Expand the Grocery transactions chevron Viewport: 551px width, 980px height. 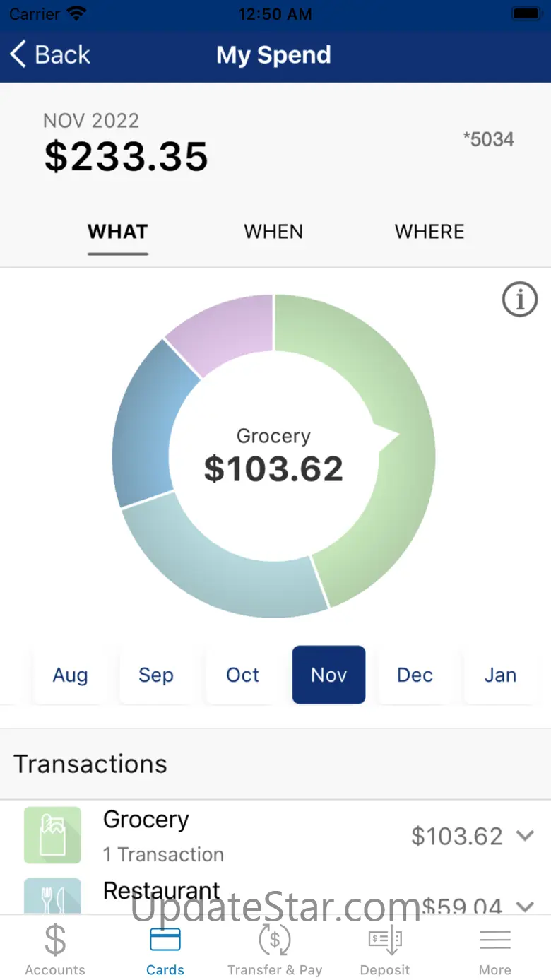tap(525, 835)
